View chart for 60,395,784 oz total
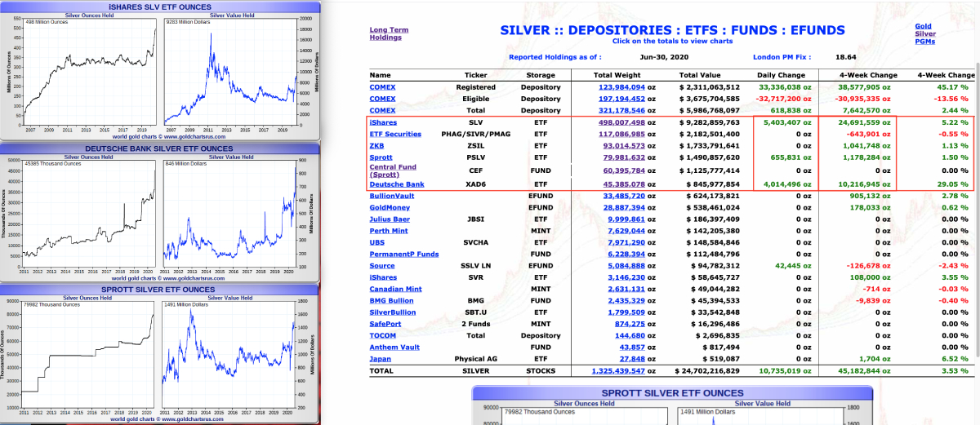 tap(624, 170)
